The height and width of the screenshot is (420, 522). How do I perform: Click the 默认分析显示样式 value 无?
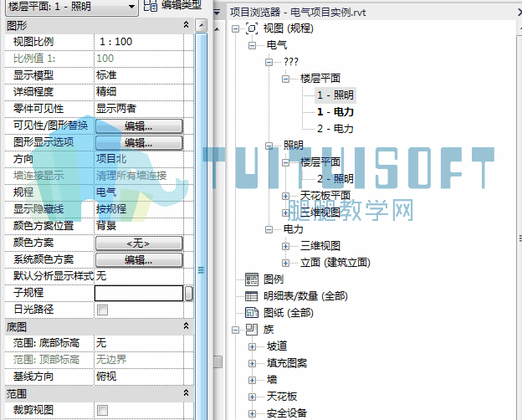coord(139,276)
